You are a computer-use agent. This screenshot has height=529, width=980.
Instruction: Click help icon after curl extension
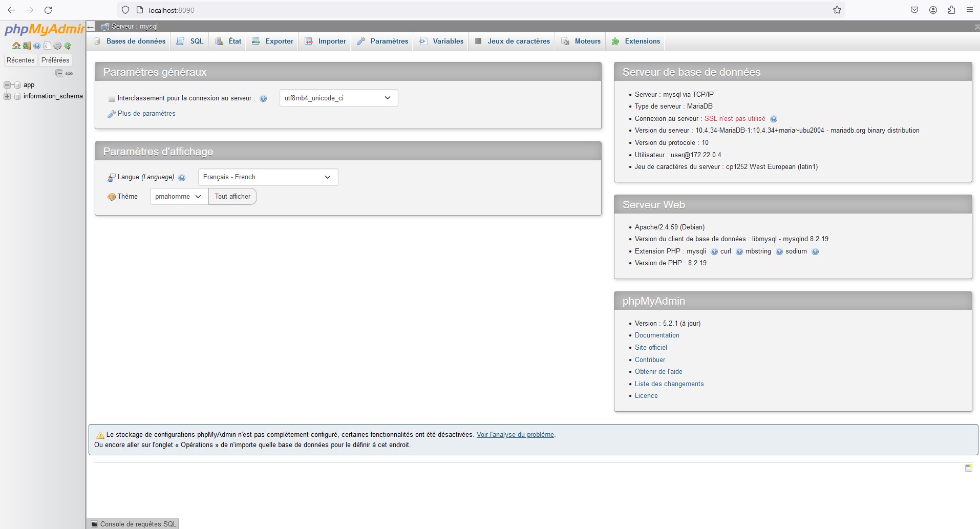tap(739, 251)
